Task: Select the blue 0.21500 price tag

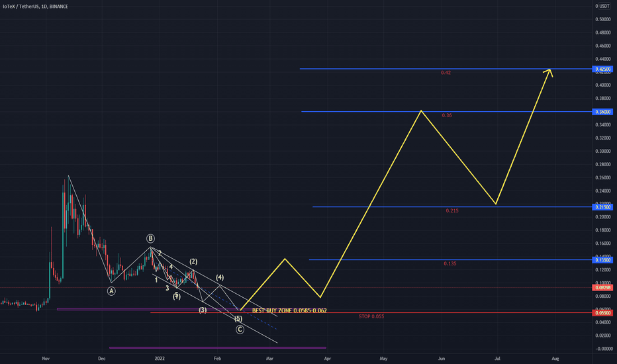Action: (x=602, y=207)
